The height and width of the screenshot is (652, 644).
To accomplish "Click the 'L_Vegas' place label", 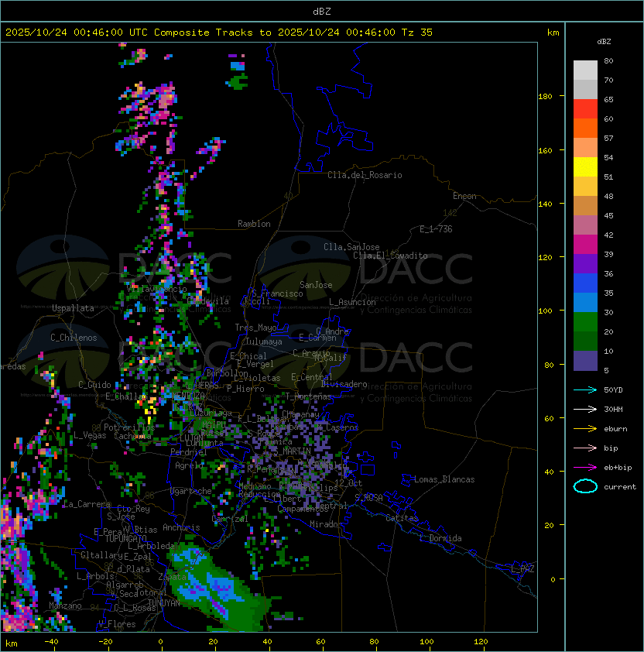I will point(90,435).
